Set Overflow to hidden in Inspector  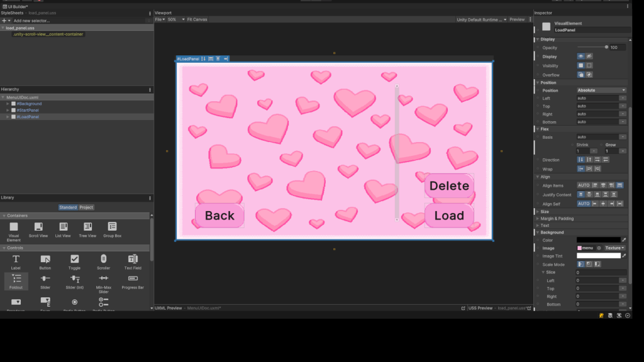pyautogui.click(x=589, y=75)
